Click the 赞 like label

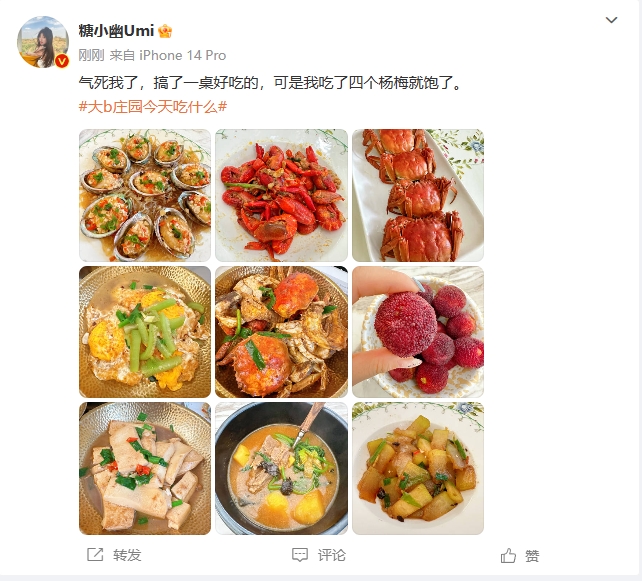click(x=532, y=556)
